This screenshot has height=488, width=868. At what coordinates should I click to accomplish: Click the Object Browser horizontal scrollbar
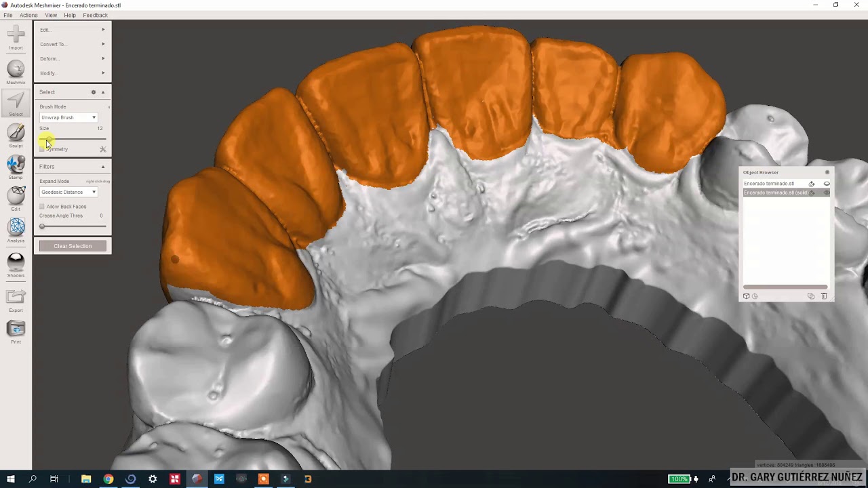point(785,287)
